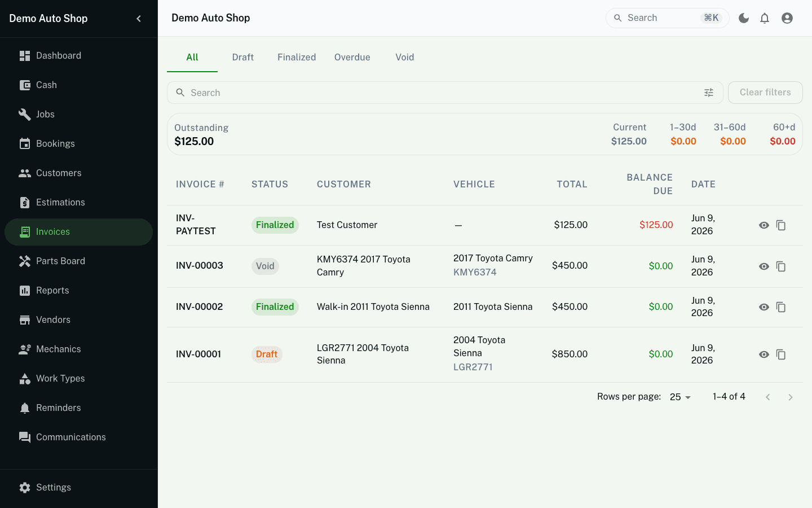Click the Work Types shapes icon
The width and height of the screenshot is (812, 508).
point(25,379)
